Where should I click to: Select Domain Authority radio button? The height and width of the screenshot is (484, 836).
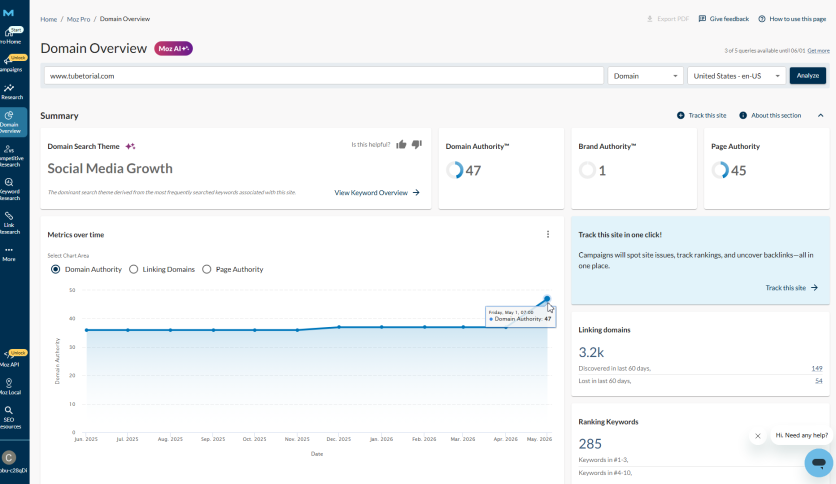[x=55, y=269]
